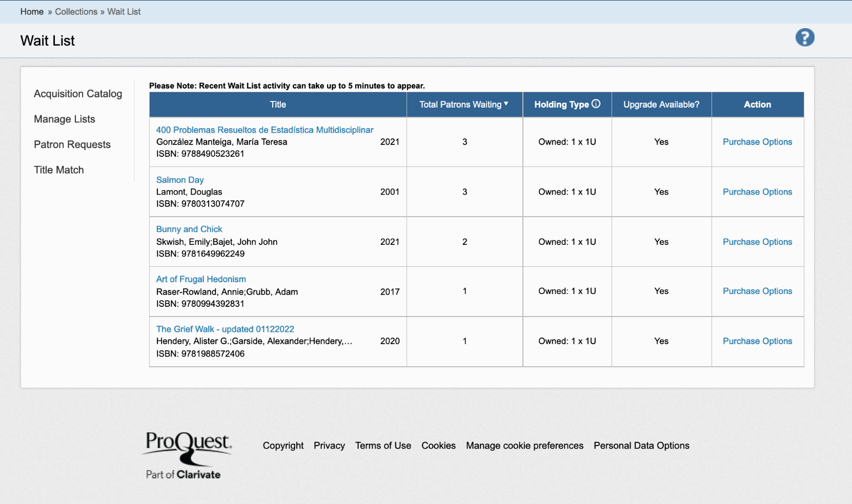Open the Terms of Use page
Viewport: 852px width, 504px height.
click(383, 446)
